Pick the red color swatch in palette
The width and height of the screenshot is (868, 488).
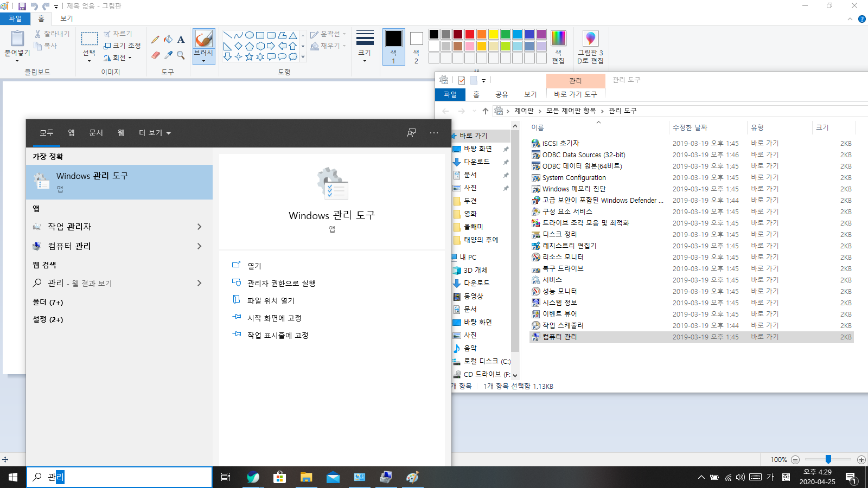coord(470,34)
